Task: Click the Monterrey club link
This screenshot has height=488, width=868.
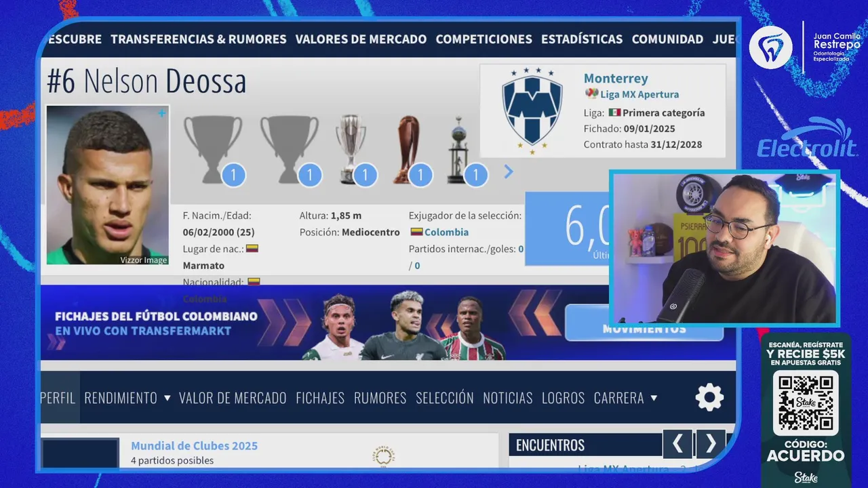Action: click(616, 79)
